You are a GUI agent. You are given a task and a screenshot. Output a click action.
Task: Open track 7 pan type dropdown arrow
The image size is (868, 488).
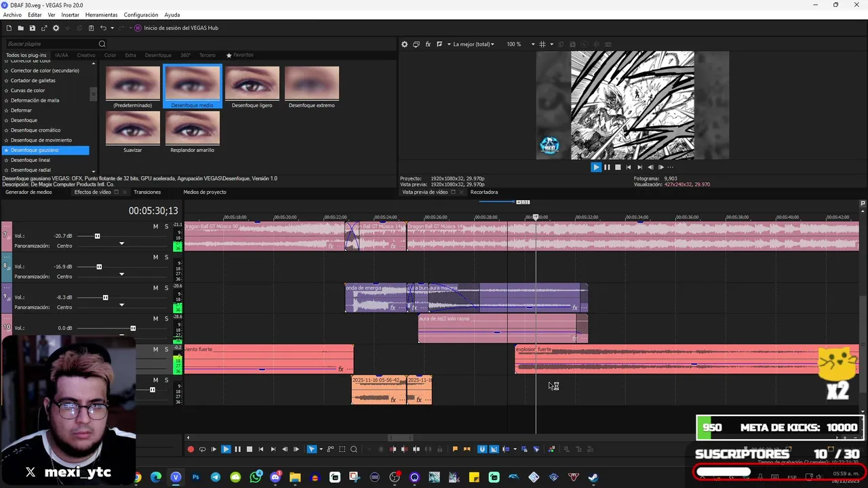(x=121, y=244)
